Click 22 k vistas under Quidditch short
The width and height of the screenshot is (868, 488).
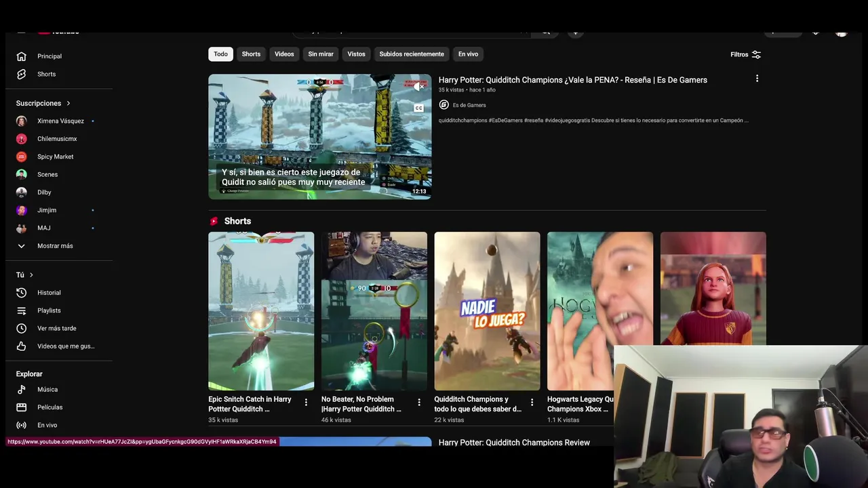(449, 420)
